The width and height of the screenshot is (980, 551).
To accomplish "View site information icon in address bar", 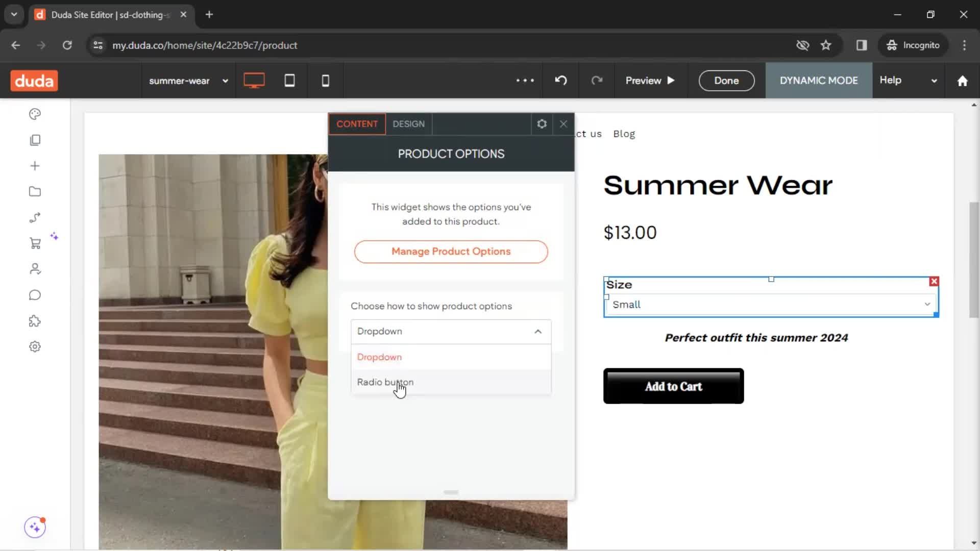I will click(x=97, y=45).
